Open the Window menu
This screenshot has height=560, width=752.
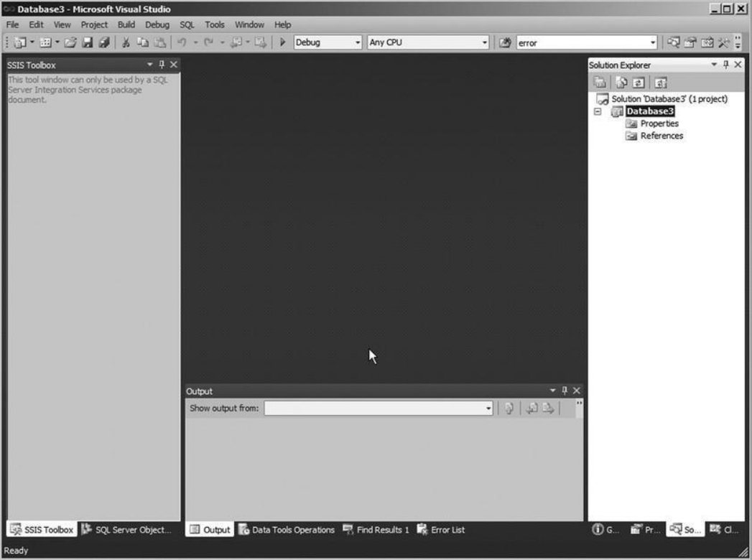(249, 24)
